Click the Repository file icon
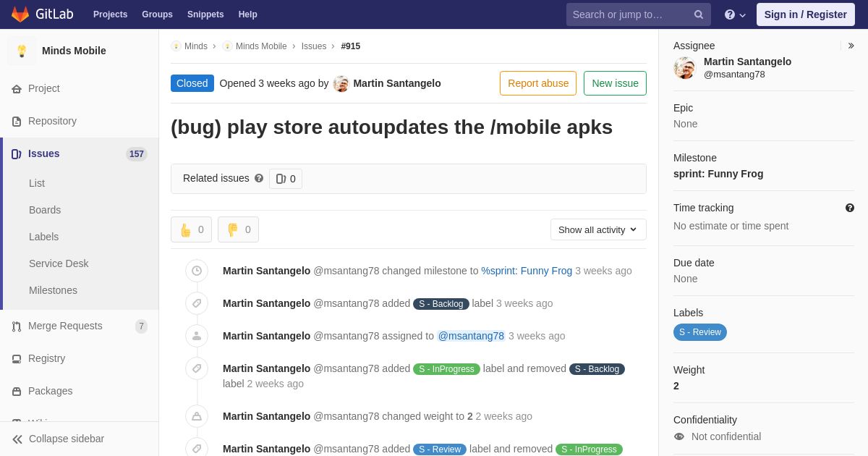 click(x=17, y=122)
